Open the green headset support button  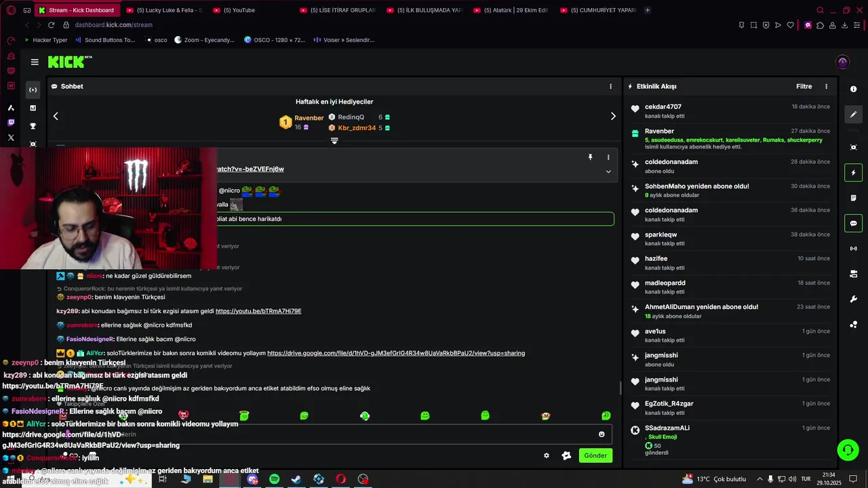pos(847,450)
